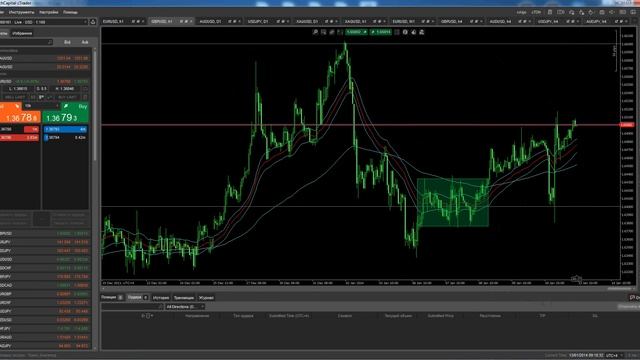The image size is (640, 360).
Task: Close the EURUSD, h1 chart tab
Action: pos(143,21)
